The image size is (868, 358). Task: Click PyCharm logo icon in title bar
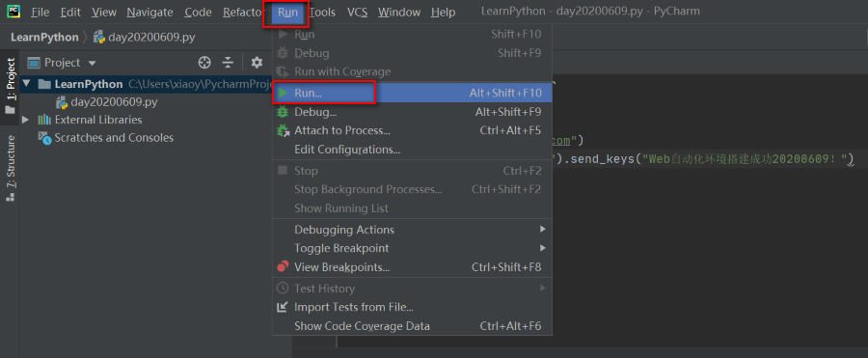(14, 11)
